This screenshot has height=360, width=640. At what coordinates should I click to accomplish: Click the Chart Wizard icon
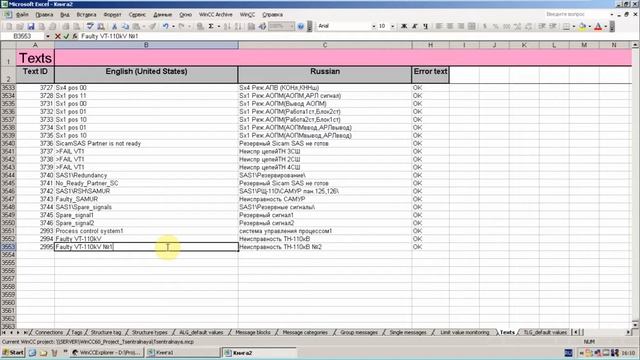tap(251, 26)
